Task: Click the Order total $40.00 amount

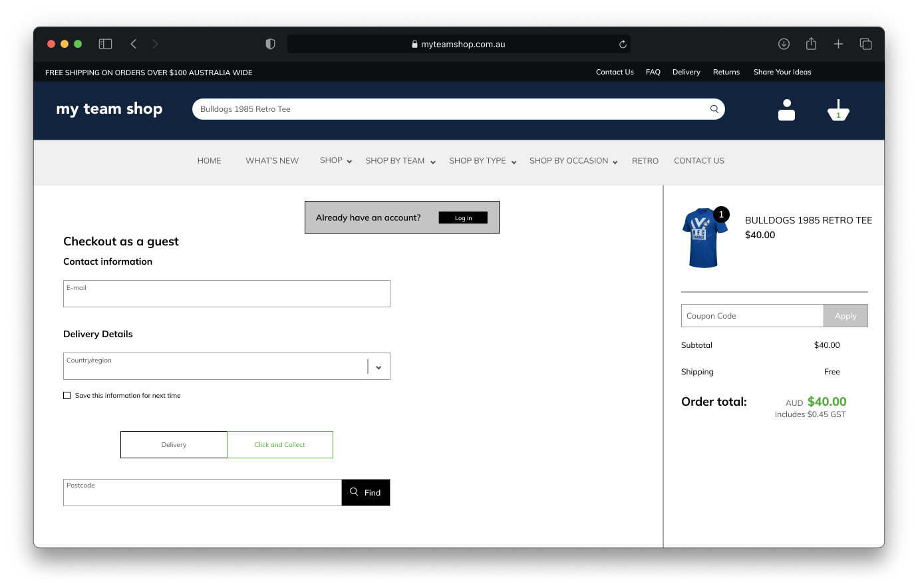Action: coord(827,402)
